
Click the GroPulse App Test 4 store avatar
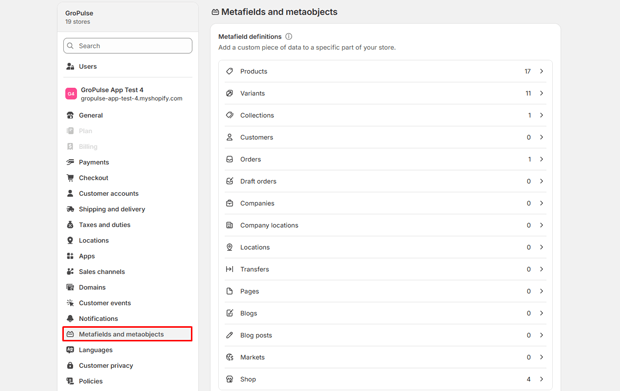click(71, 94)
